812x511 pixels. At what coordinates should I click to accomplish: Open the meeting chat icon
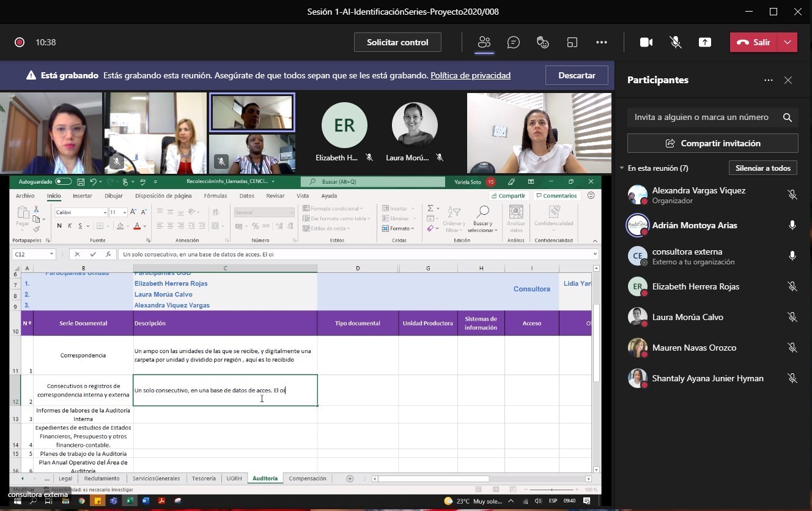(514, 42)
